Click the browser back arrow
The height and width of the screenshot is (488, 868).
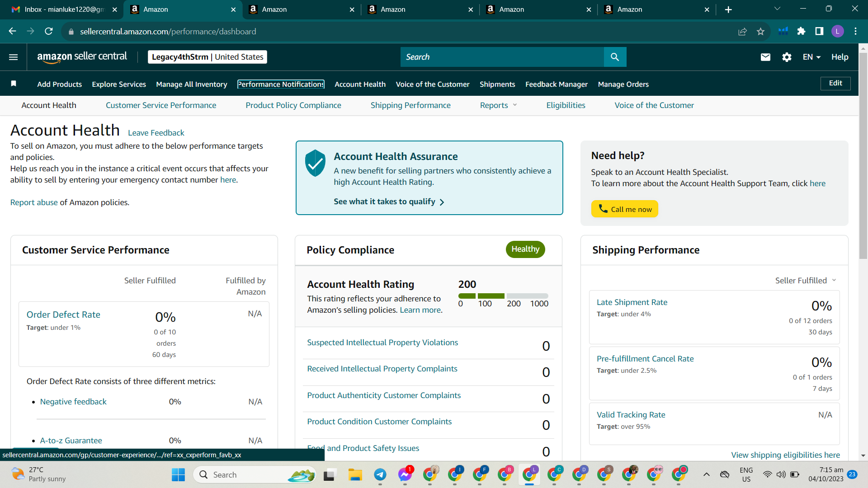coord(13,31)
